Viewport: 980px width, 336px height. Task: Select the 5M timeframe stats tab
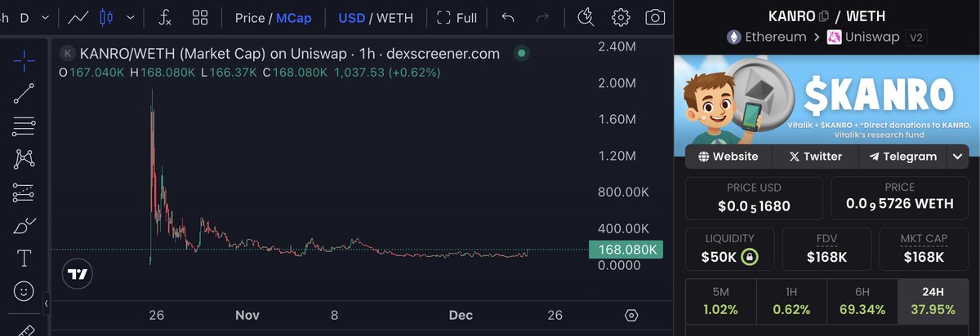point(720,300)
